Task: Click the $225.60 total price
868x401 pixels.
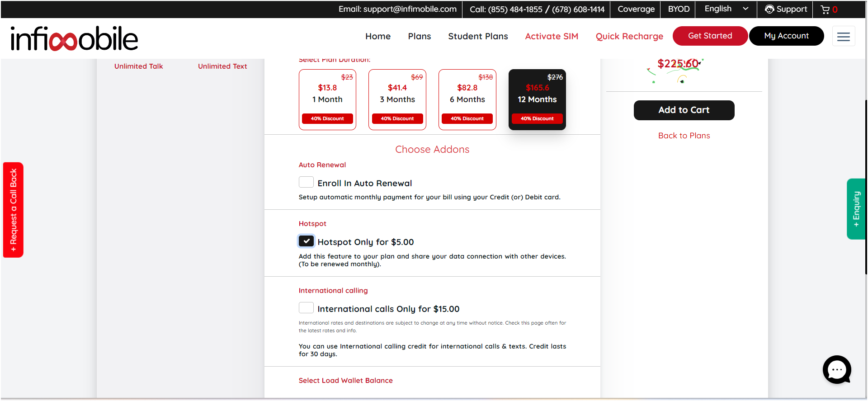Action: [x=678, y=64]
